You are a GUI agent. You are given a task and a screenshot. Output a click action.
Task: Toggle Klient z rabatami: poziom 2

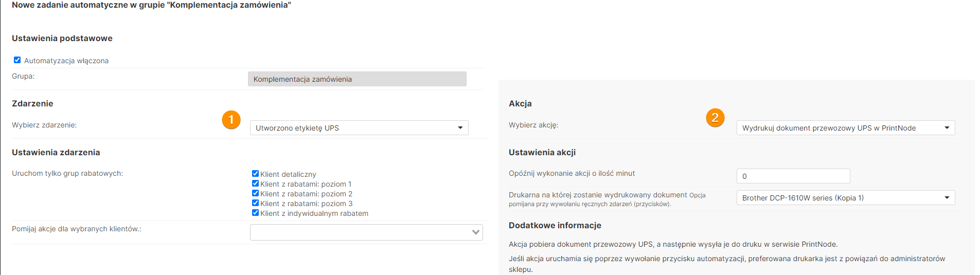(255, 193)
